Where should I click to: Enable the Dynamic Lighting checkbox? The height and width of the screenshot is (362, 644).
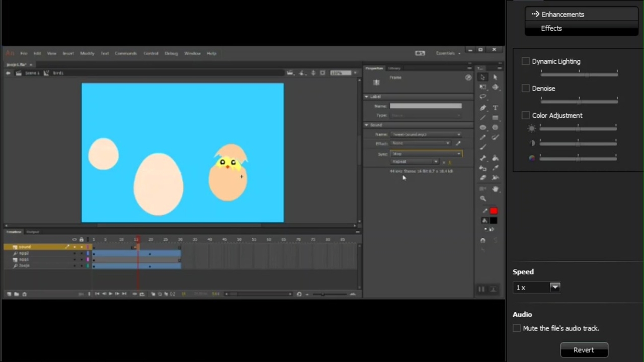(526, 61)
